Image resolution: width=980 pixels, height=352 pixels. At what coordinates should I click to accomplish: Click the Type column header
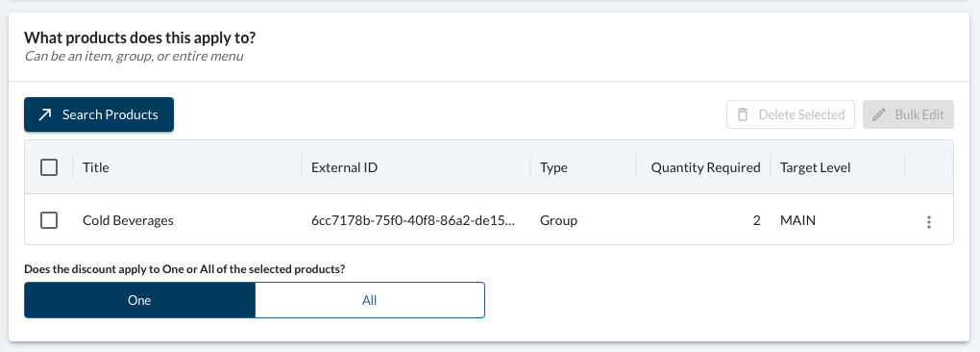click(553, 167)
